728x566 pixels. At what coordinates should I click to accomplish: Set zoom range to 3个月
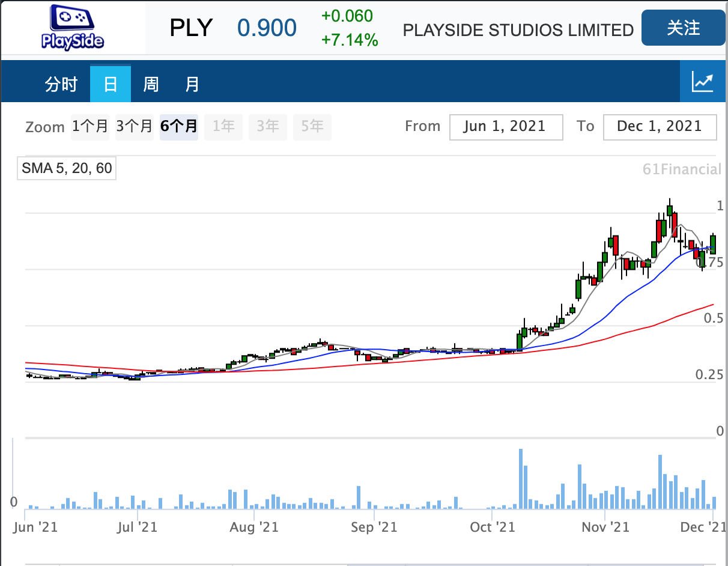135,127
